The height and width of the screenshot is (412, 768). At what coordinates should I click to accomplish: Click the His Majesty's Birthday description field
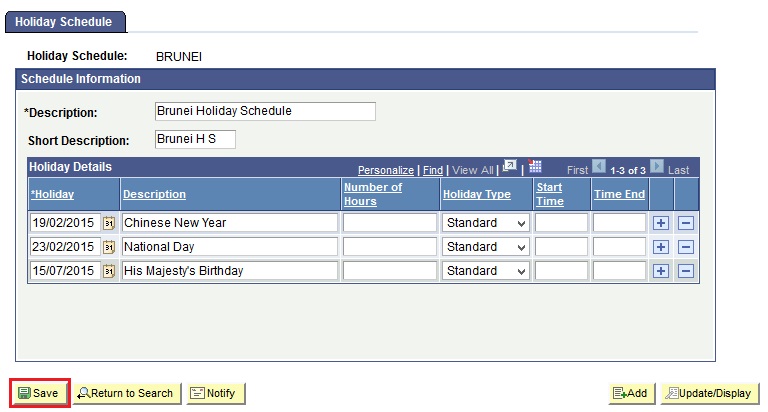pos(230,271)
